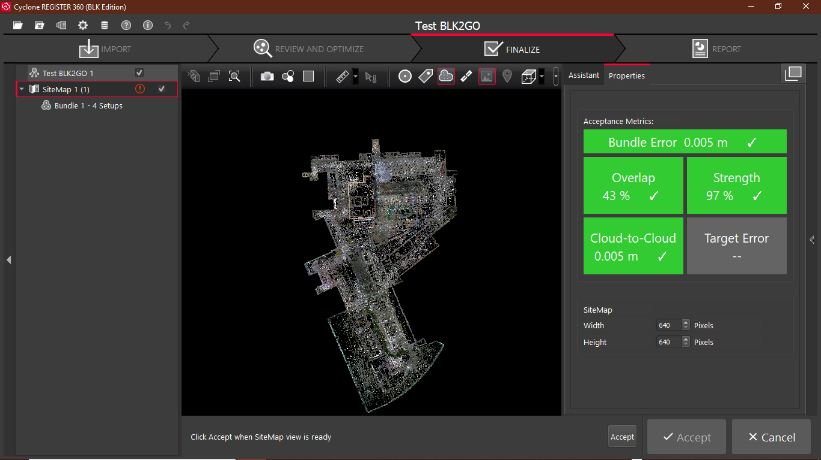Switch to the Assistant tab
821x460 pixels.
coord(583,75)
